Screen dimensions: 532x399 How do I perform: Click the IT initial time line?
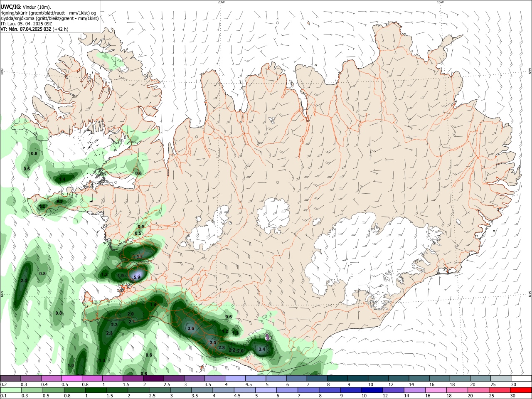pyautogui.click(x=26, y=24)
